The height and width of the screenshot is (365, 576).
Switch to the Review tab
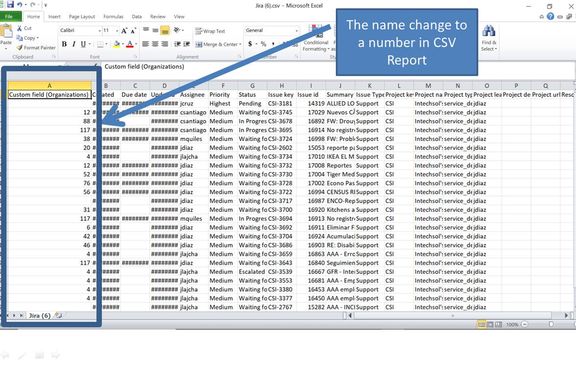point(158,17)
